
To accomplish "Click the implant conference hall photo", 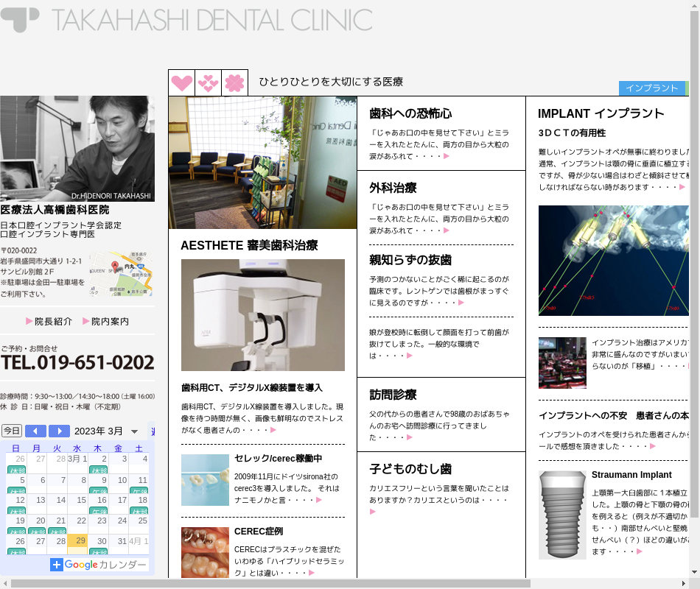I will coord(562,363).
